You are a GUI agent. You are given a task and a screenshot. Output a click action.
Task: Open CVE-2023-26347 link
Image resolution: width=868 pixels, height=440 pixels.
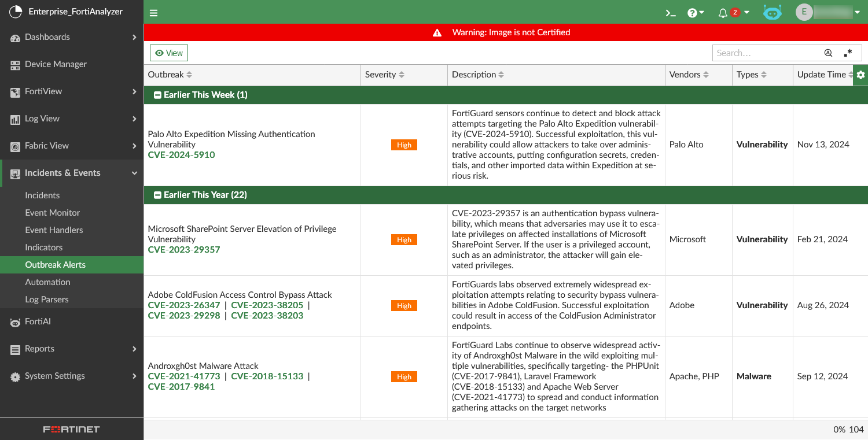pos(184,305)
